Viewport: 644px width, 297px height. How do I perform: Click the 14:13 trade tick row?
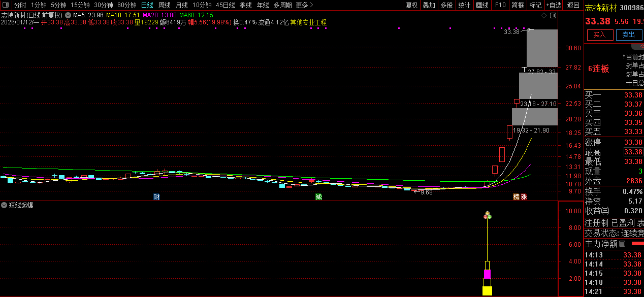614,255
